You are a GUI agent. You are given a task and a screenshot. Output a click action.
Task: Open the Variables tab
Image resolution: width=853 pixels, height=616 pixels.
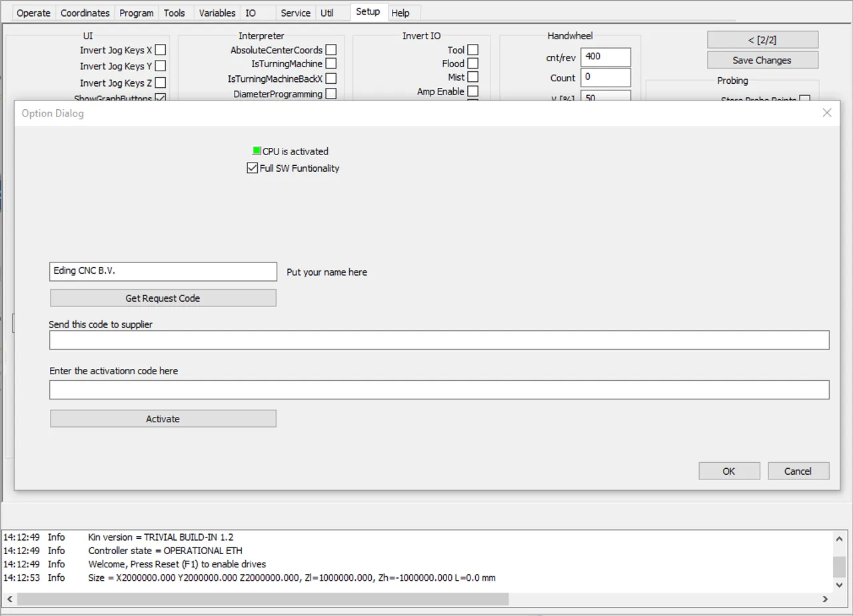click(217, 13)
